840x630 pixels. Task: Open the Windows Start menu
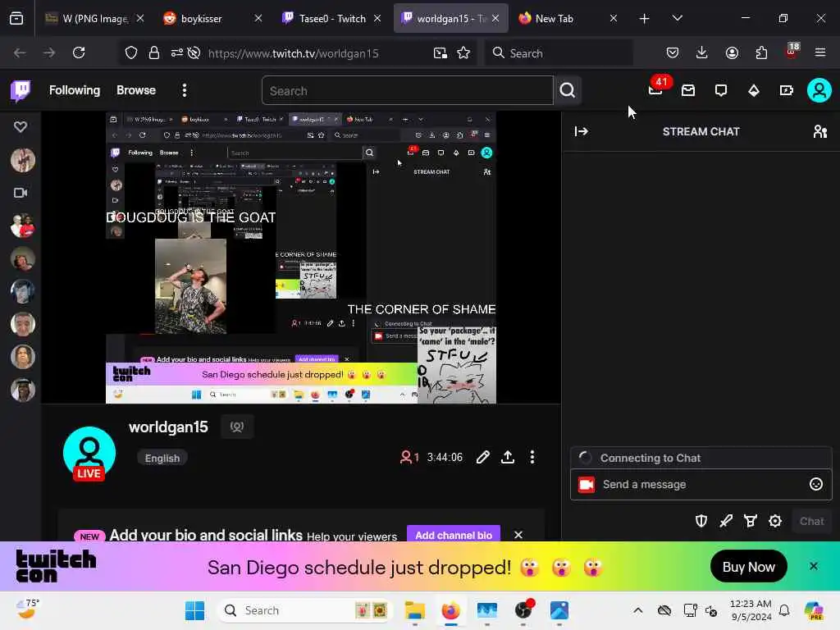pos(194,610)
